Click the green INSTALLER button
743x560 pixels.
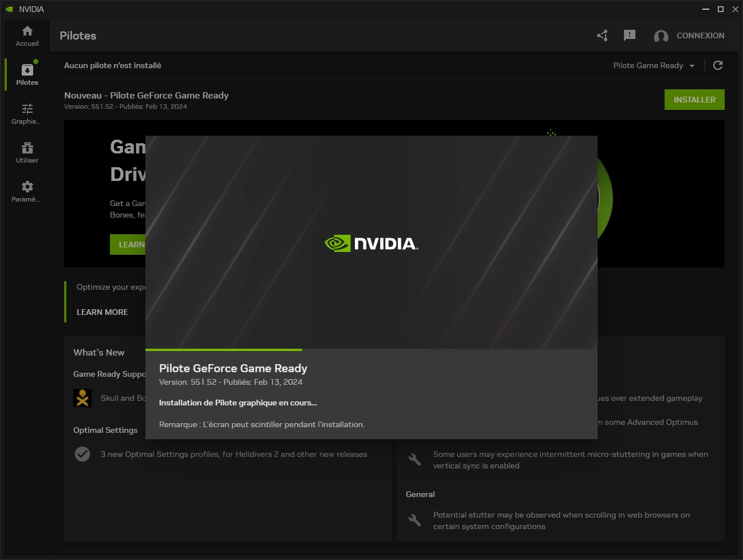[x=694, y=100]
